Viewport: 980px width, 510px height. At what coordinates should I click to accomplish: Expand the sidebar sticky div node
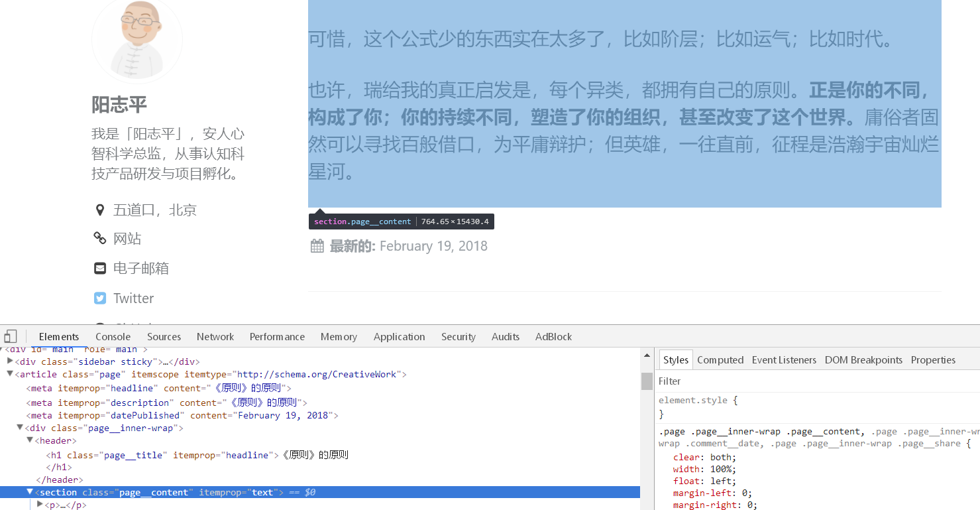coord(10,361)
